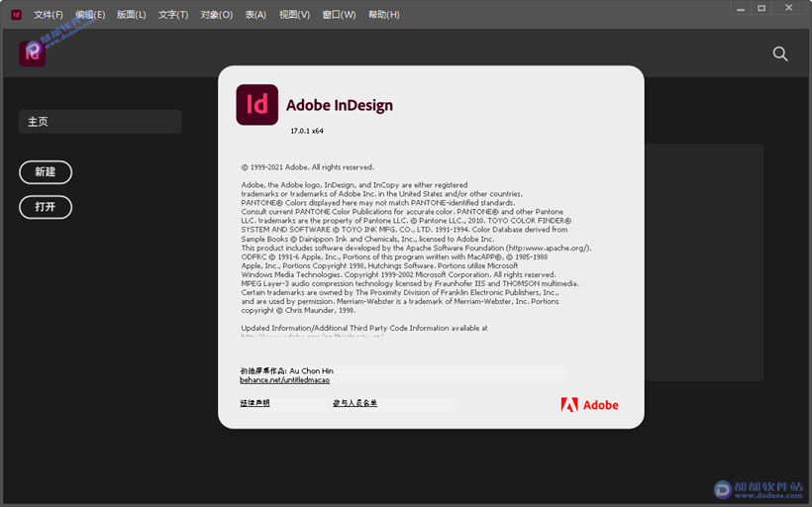Open the 文字(T) menu
Viewport: 812px width, 507px height.
pyautogui.click(x=173, y=15)
